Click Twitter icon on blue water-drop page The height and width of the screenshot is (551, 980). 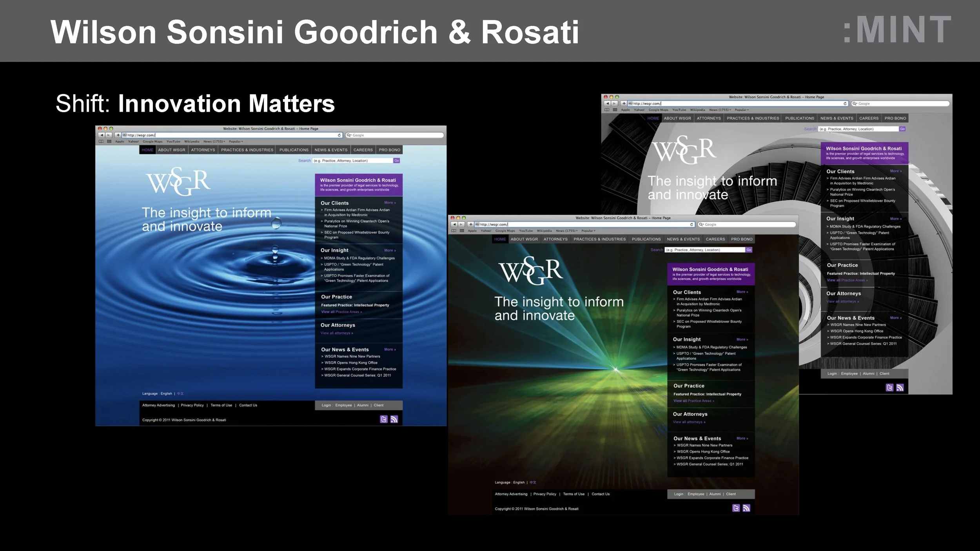[383, 419]
